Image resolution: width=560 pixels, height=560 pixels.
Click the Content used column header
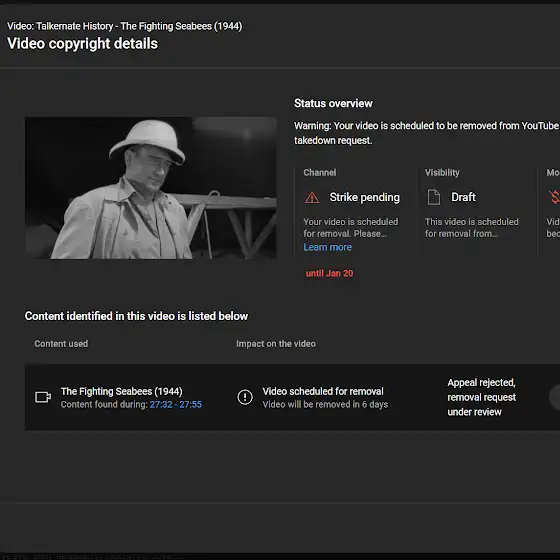(x=61, y=344)
